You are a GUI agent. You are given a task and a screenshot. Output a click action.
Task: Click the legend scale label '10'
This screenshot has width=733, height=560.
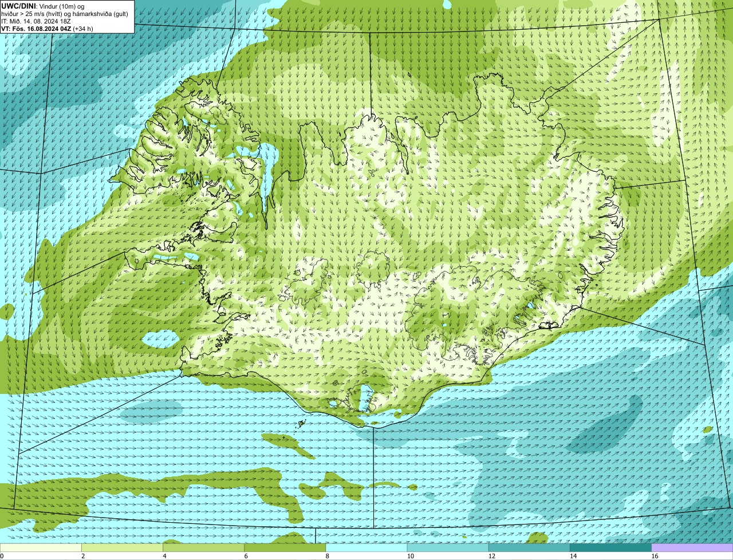pyautogui.click(x=411, y=556)
